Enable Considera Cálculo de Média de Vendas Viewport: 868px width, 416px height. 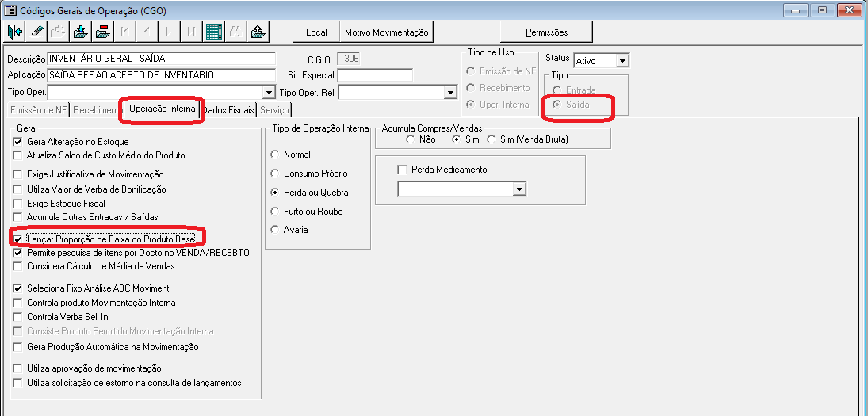18,266
